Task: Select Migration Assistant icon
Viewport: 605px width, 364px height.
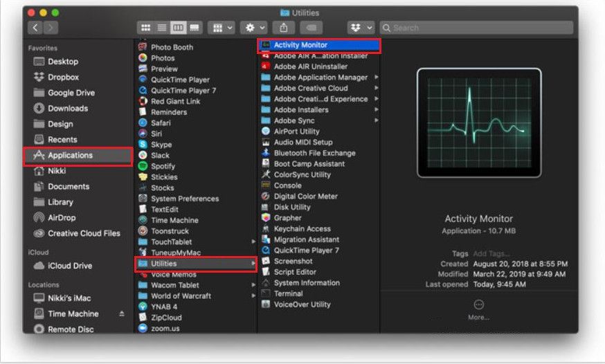Action: [265, 239]
